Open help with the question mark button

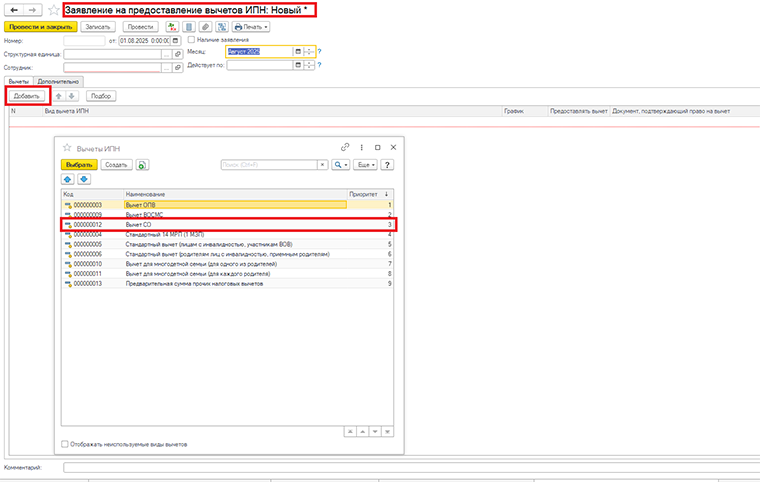(386, 165)
